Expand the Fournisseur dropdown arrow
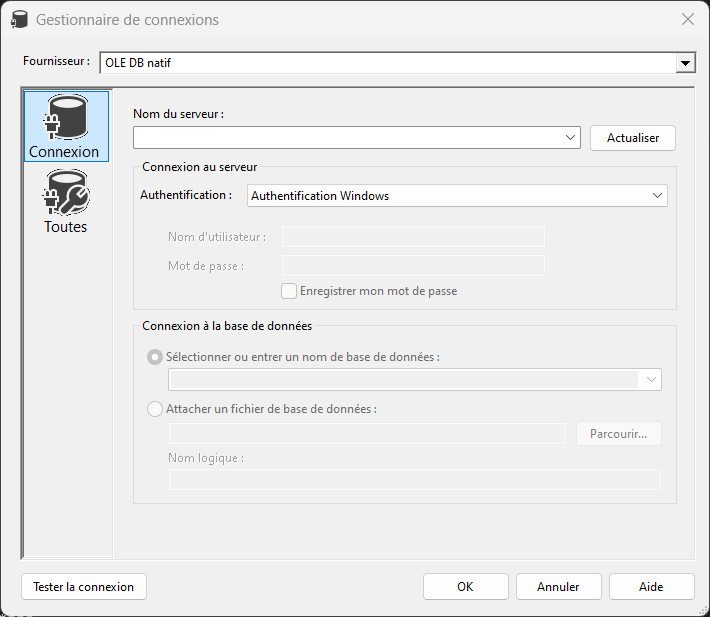Image resolution: width=710 pixels, height=617 pixels. (685, 63)
